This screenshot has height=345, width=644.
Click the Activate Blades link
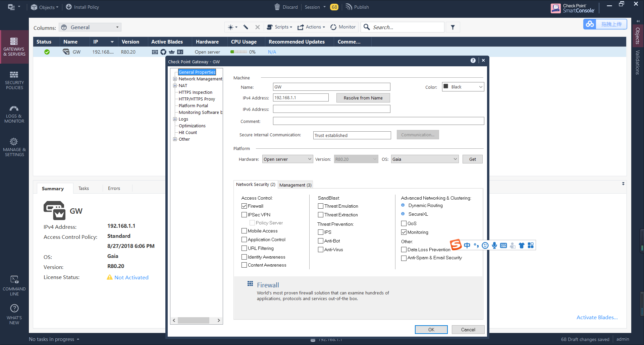pyautogui.click(x=597, y=318)
